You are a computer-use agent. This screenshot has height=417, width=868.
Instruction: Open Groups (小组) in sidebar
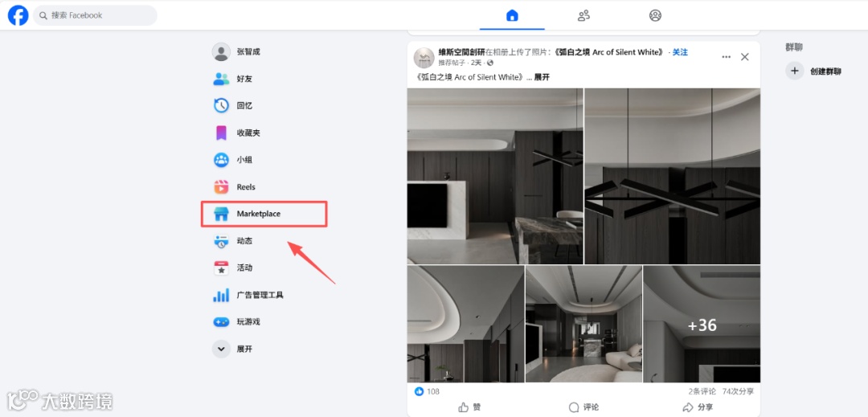point(221,160)
